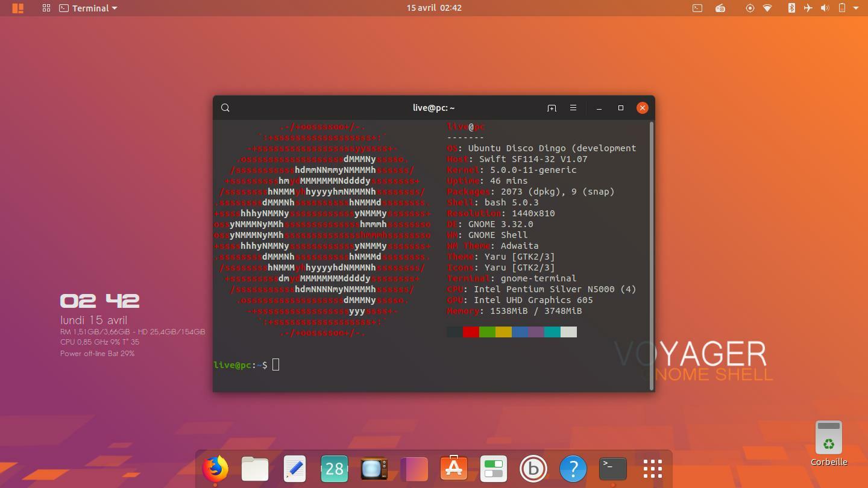Image resolution: width=868 pixels, height=488 pixels.
Task: Click the 'GNOME Shell' WM value
Action: [498, 235]
